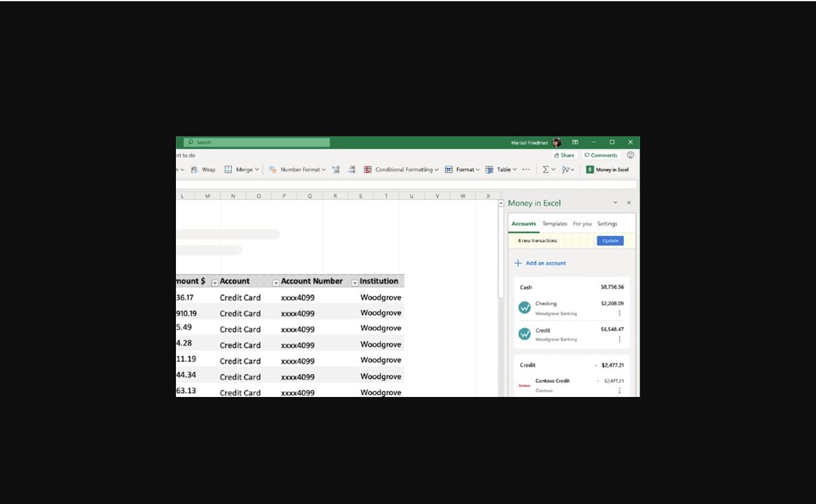Click the increase decimal icon
Viewport: 816px width, 504px height.
coord(336,169)
